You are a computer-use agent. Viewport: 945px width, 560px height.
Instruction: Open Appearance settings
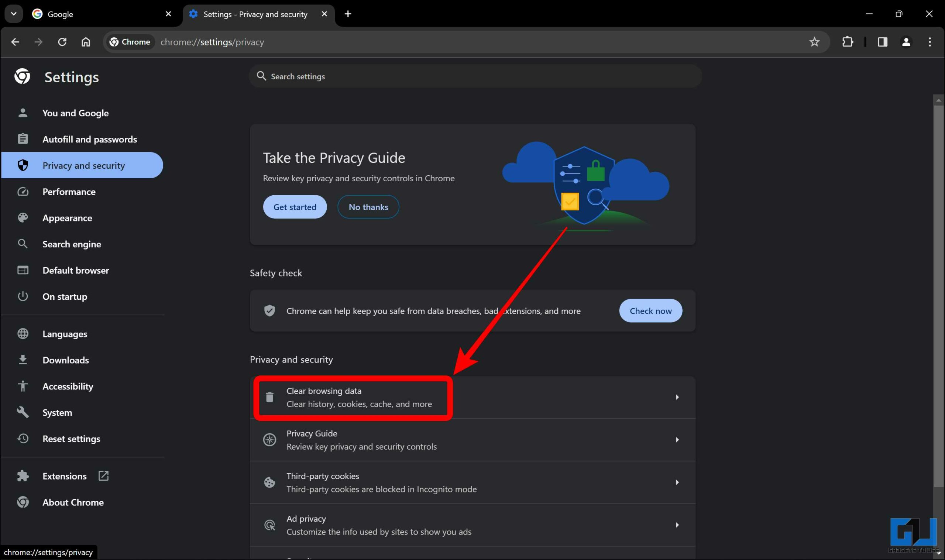tap(82, 218)
